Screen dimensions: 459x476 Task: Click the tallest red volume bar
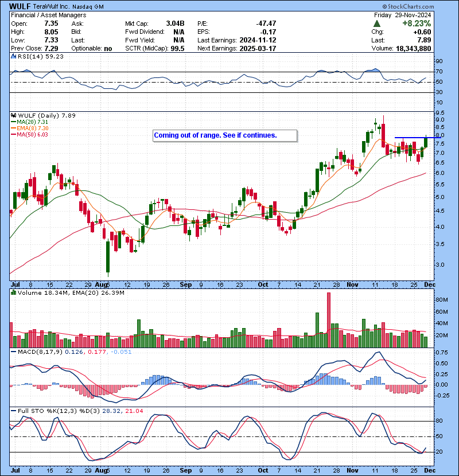click(329, 320)
